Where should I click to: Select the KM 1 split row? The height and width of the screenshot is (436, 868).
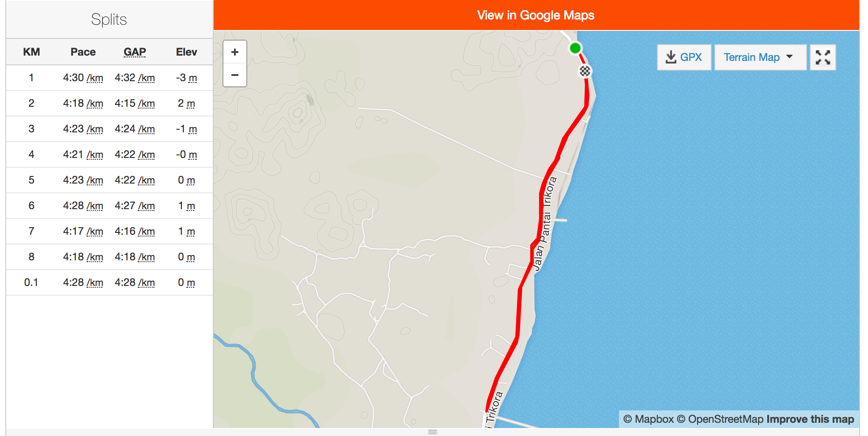[x=109, y=78]
